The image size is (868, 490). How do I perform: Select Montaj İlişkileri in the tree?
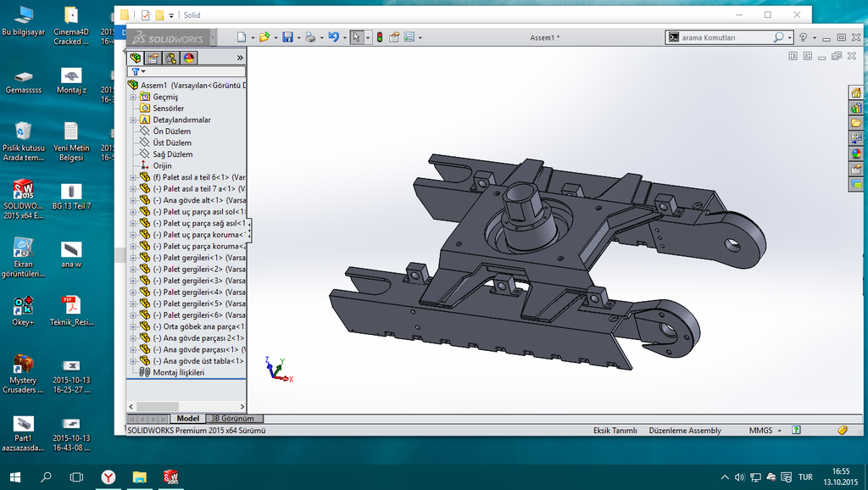[x=178, y=372]
